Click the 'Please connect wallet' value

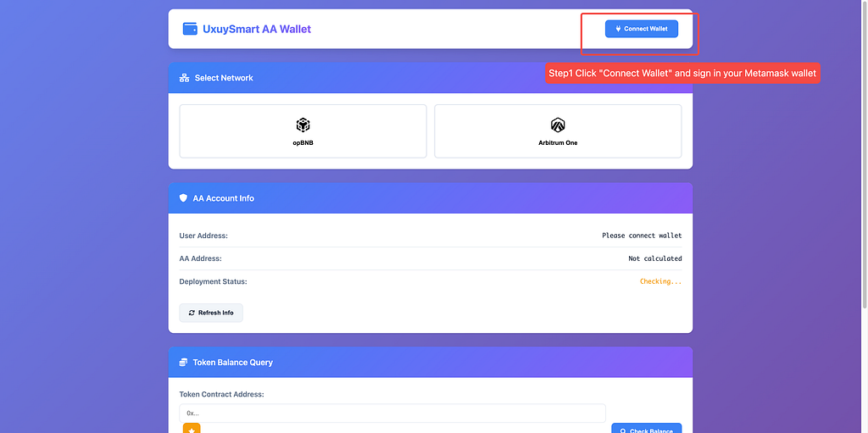tap(643, 236)
